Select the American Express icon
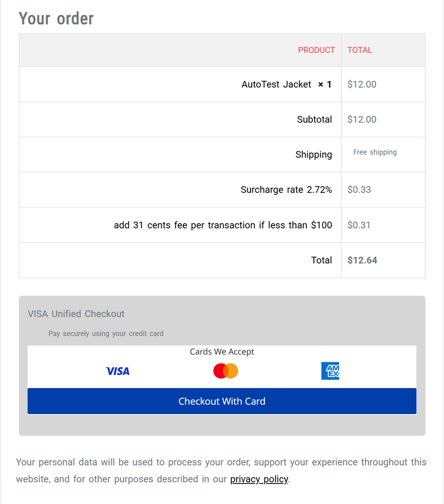The image size is (444, 504). 330,371
